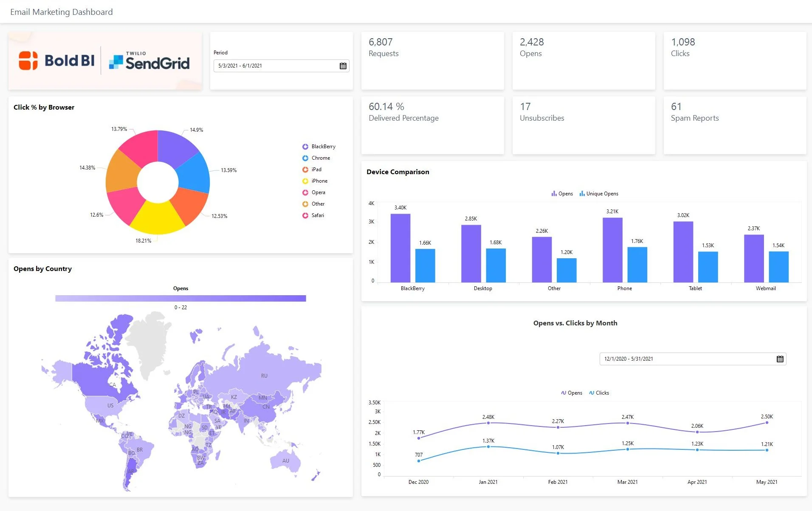Click the Email Marketing Dashboard title
812x511 pixels.
61,11
